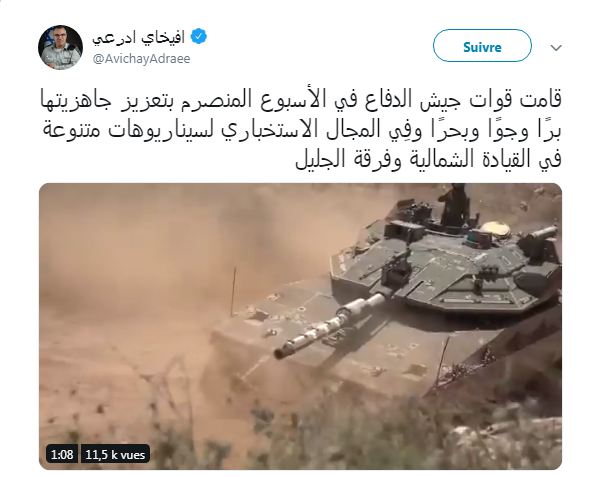Play the video by clicking the tank's gun barrel
596x477 pixels.
331,325
